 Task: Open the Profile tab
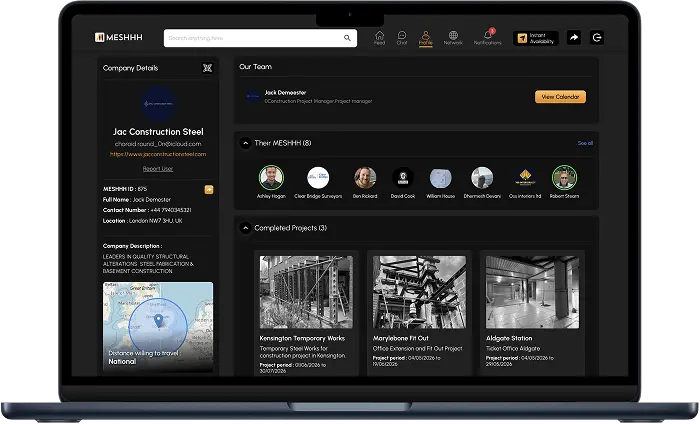pyautogui.click(x=425, y=38)
